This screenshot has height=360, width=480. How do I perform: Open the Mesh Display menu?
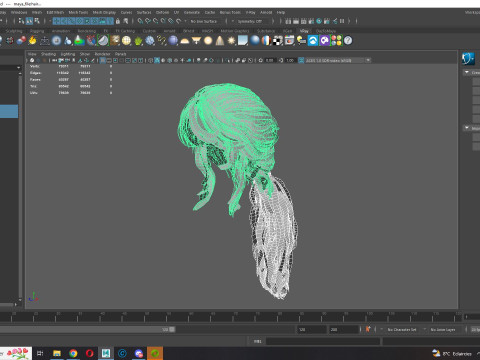point(104,12)
